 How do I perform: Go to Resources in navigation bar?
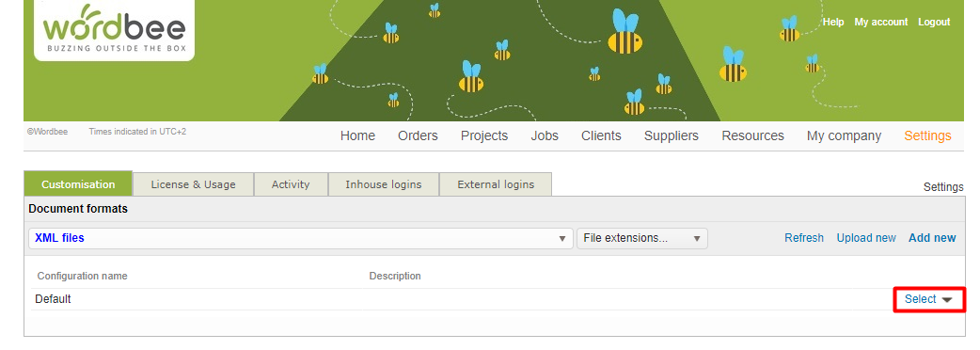coord(752,135)
